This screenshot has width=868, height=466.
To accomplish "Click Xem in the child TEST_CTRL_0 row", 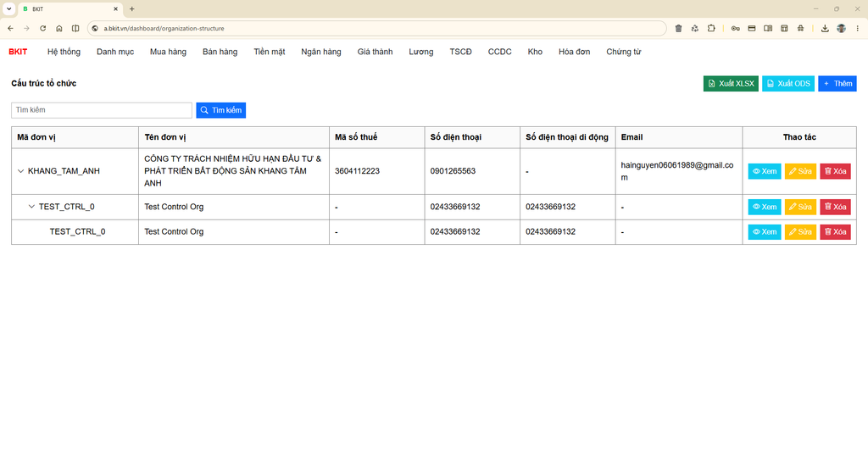I will (x=765, y=231).
